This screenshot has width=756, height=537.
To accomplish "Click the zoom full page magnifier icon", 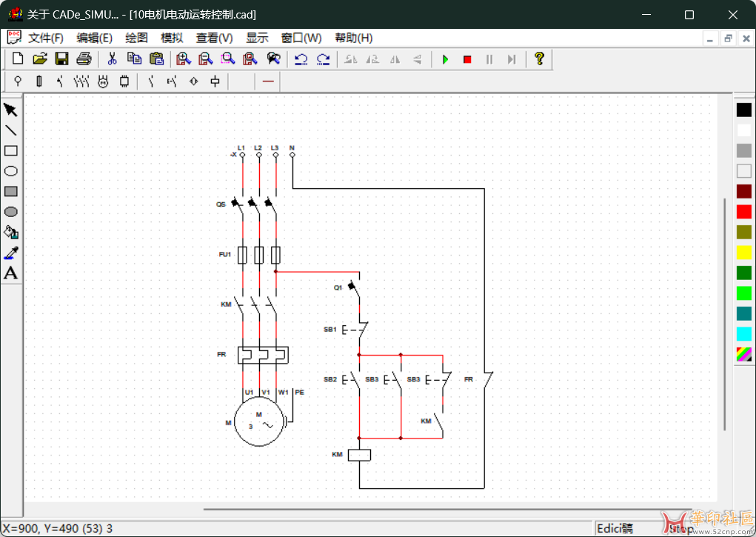I will pyautogui.click(x=250, y=59).
